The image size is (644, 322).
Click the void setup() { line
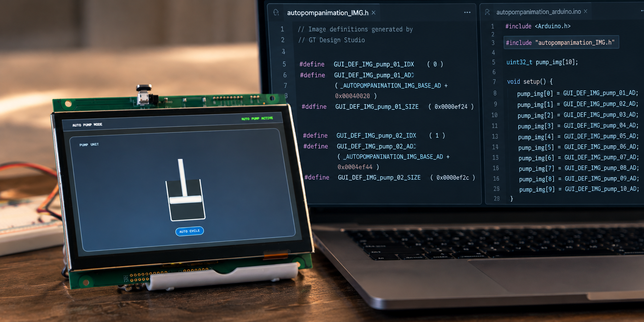pyautogui.click(x=530, y=82)
